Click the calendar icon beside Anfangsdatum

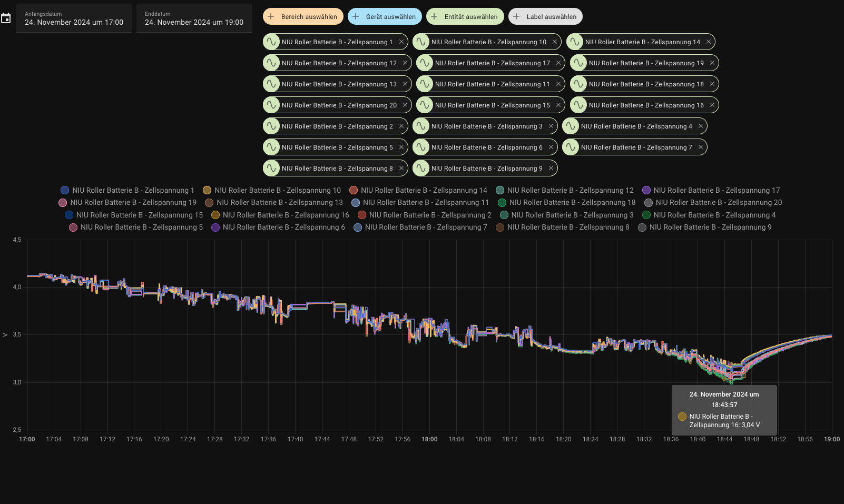[6, 18]
